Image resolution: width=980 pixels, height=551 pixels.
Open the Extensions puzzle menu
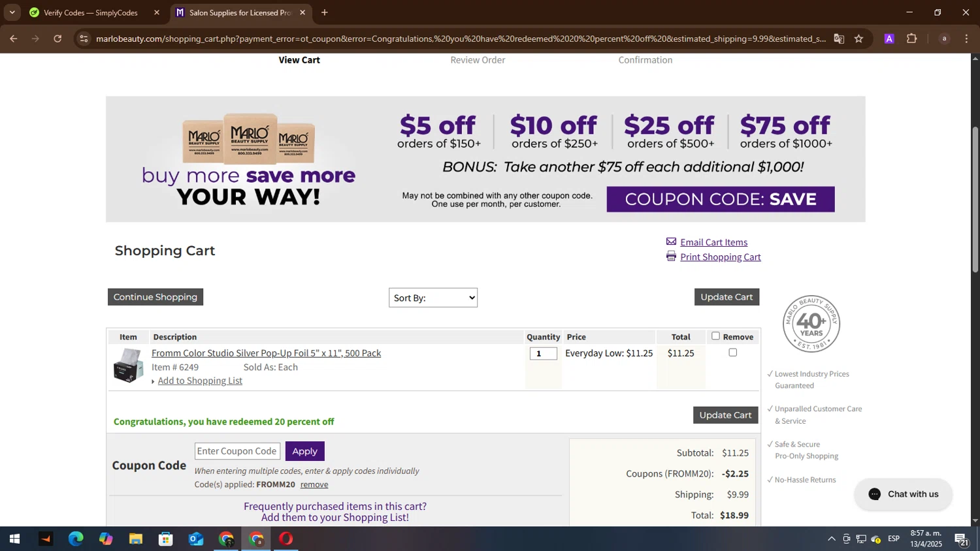pyautogui.click(x=912, y=39)
